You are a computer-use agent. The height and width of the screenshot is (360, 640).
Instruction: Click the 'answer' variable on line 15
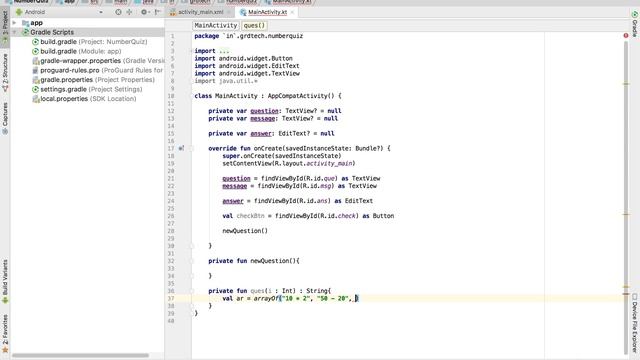pyautogui.click(x=261, y=133)
